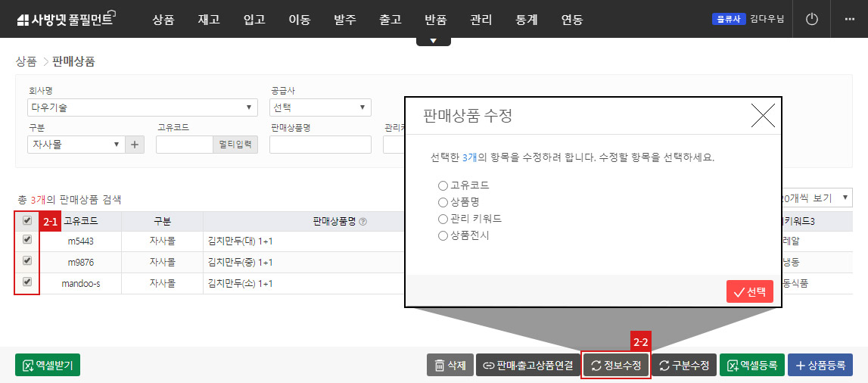Open the 상품 menu

163,20
